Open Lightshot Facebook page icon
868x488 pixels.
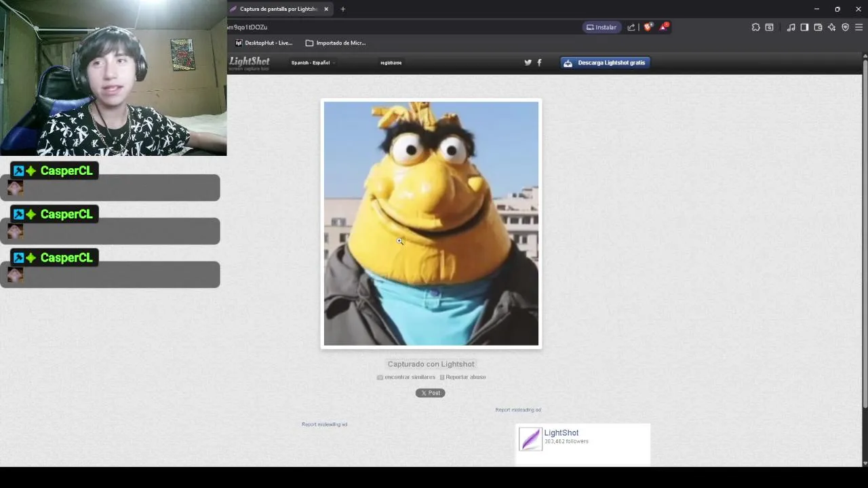[539, 62]
